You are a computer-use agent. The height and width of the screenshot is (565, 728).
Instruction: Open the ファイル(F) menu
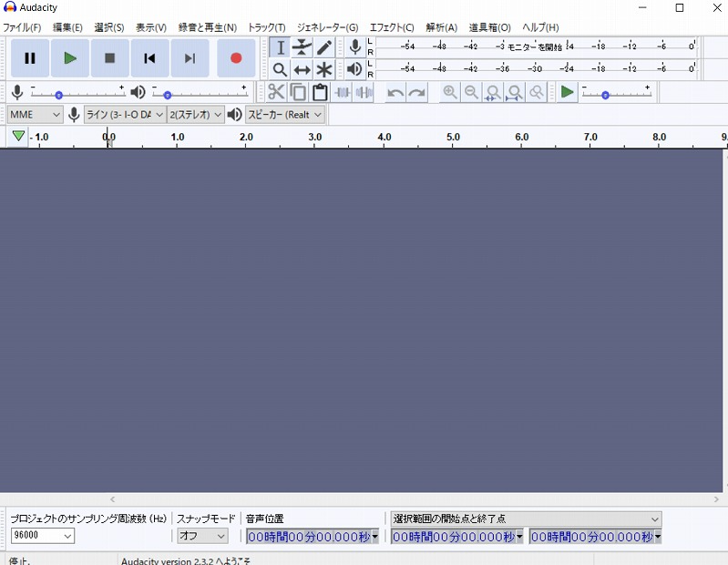coord(22,27)
